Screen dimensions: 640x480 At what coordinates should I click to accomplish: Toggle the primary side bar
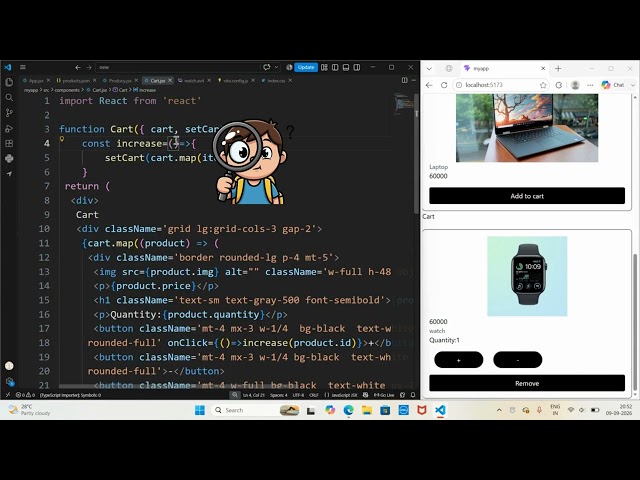pos(335,67)
